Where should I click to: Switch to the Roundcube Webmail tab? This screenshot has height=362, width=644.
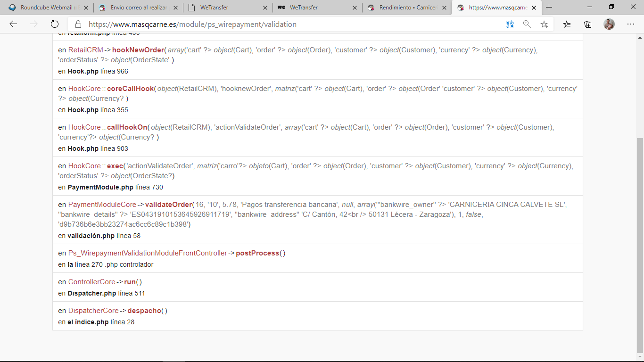[x=49, y=8]
